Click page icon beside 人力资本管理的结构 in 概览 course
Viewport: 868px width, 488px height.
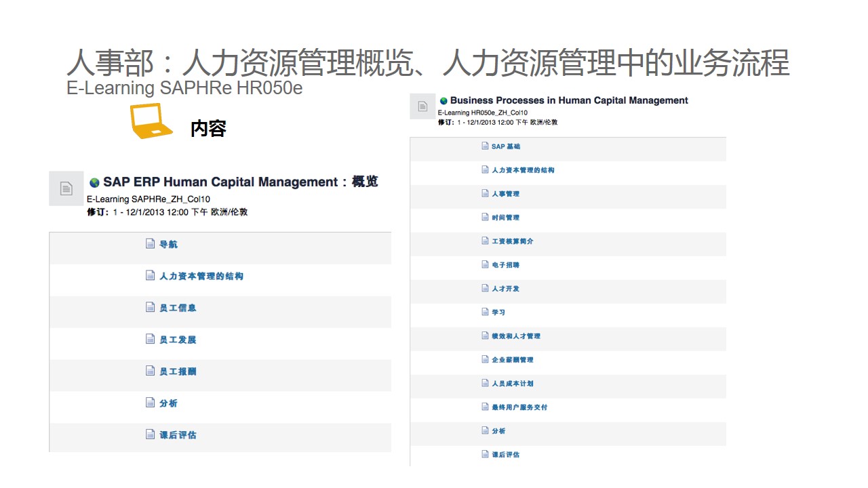click(x=151, y=276)
